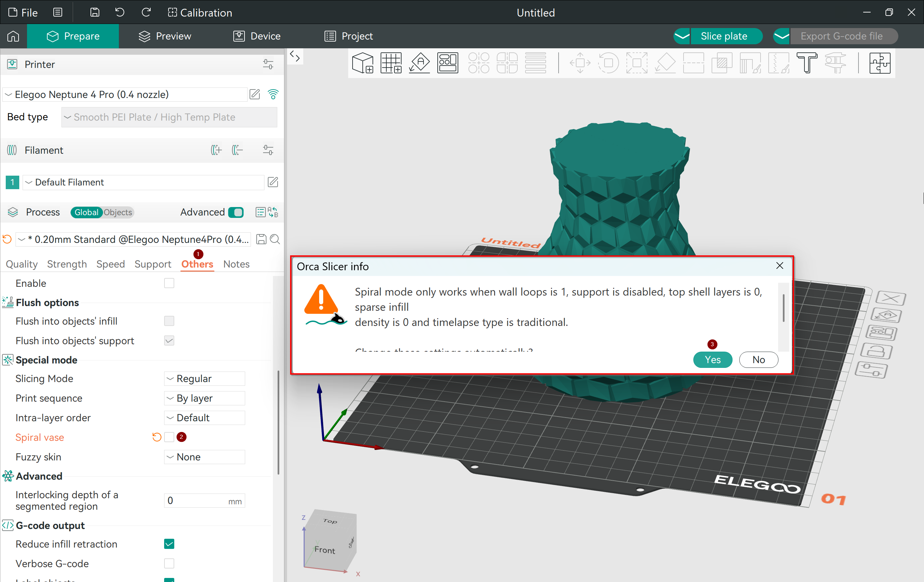Image resolution: width=924 pixels, height=582 pixels.
Task: Click the Redo icon in title bar
Action: (x=146, y=13)
